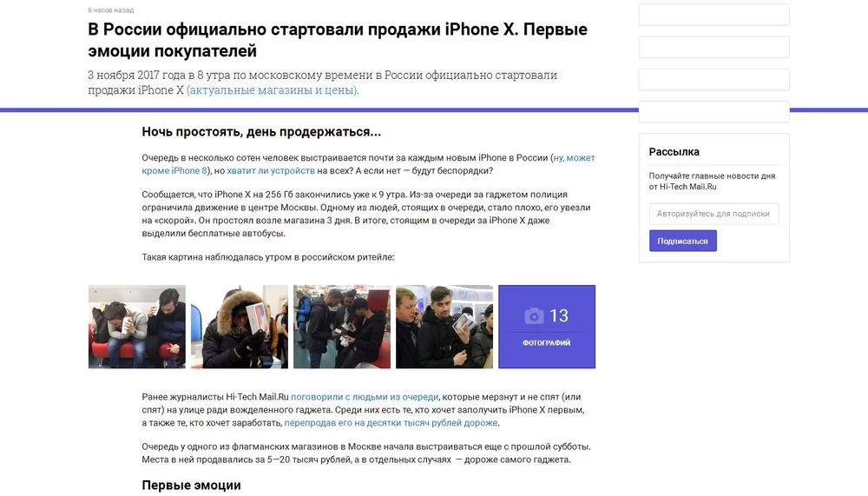Open link хватит ли устройств

pos(271,171)
